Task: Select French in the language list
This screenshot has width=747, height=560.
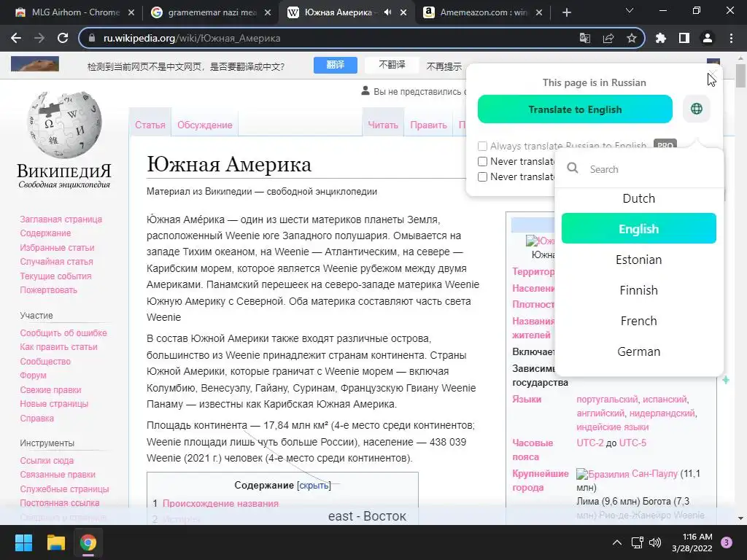Action: click(639, 321)
